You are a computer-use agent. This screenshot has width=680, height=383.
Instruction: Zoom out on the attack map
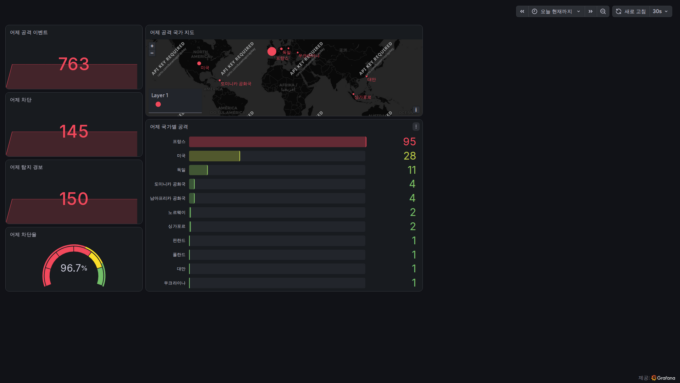(x=152, y=52)
